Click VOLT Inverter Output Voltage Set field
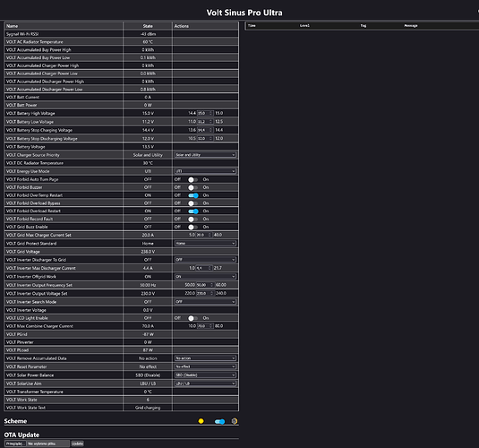This screenshot has width=479, height=448. (205, 293)
